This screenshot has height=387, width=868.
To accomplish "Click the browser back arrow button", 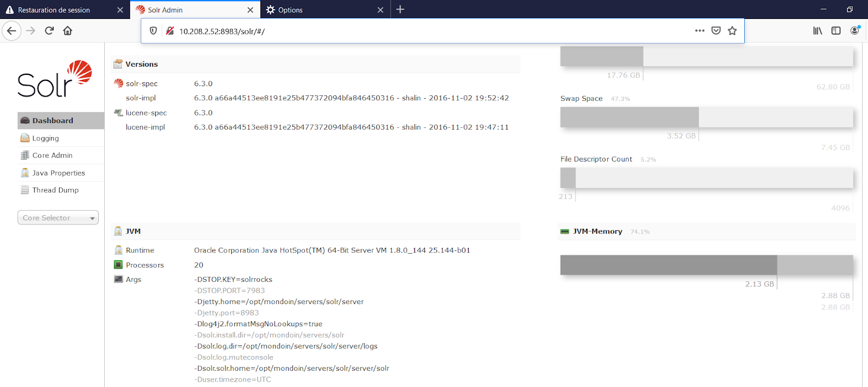I will coord(12,31).
